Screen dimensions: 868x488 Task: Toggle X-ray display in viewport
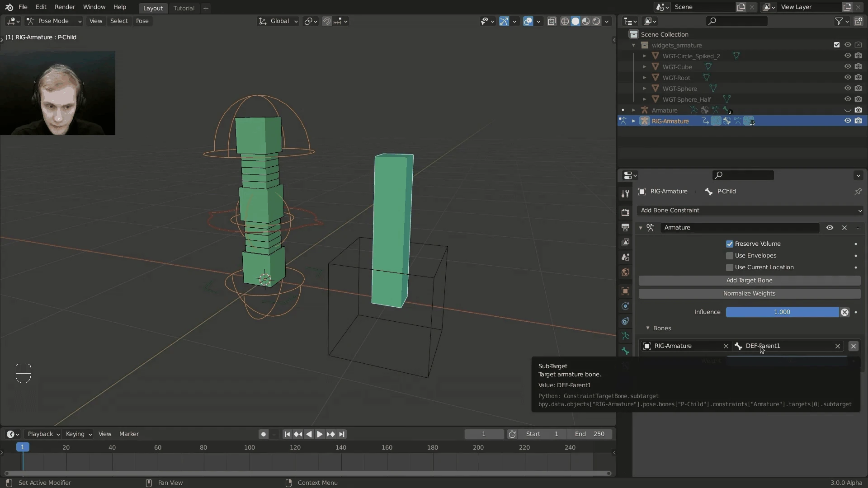coord(552,21)
